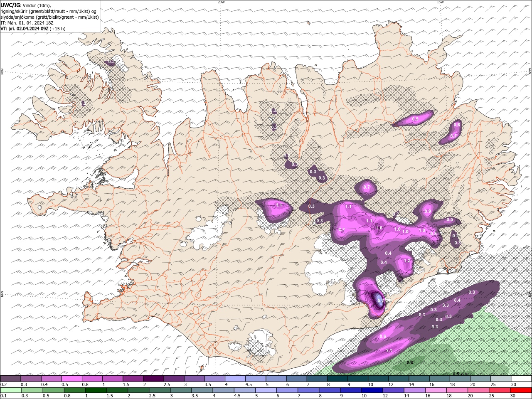Select the valid time 'VT: þri. 02.04.2024 09Z (+15 h)'
Image resolution: width=532 pixels, height=399 pixels.
coord(33,29)
